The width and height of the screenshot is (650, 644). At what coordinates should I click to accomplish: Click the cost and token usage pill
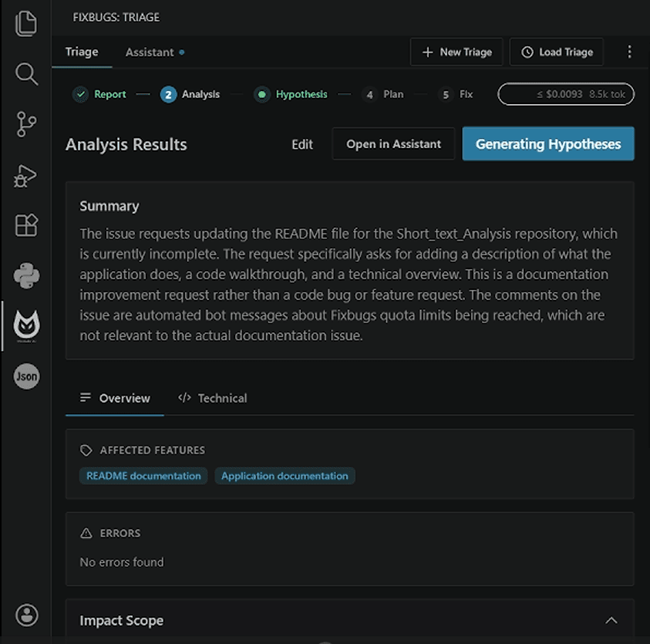point(566,95)
